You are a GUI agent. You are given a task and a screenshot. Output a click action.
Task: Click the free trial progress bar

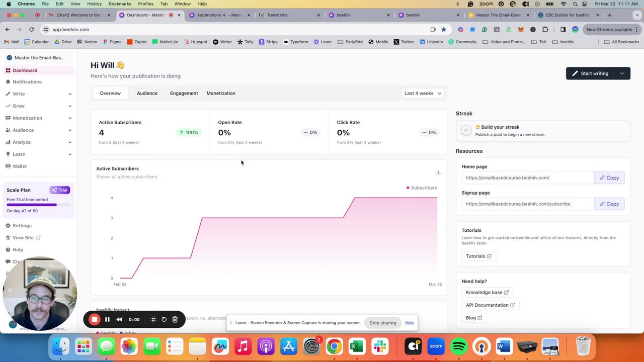tap(38, 205)
